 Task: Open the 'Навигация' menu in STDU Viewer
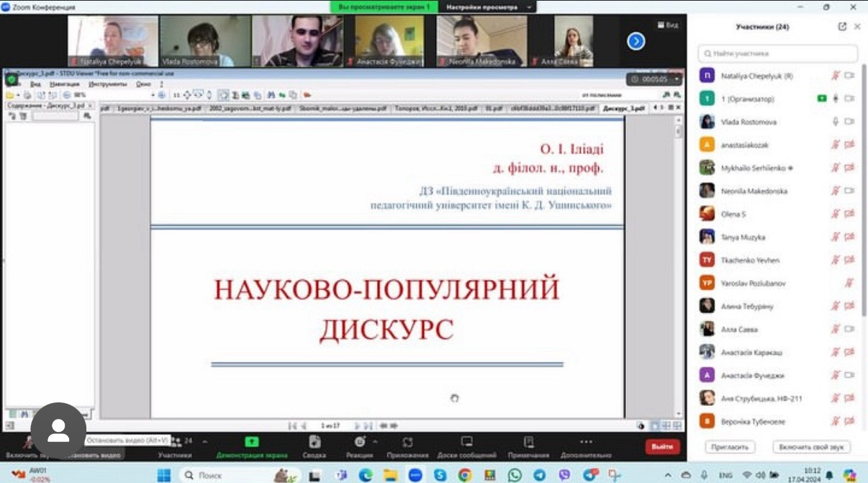pos(64,84)
